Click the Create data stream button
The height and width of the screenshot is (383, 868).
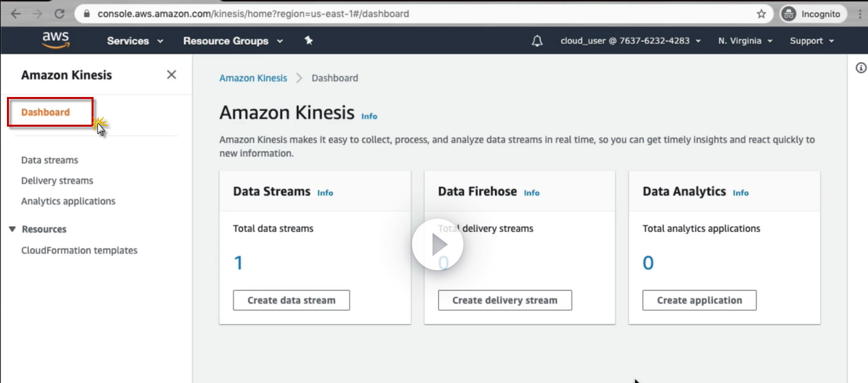[x=291, y=300]
